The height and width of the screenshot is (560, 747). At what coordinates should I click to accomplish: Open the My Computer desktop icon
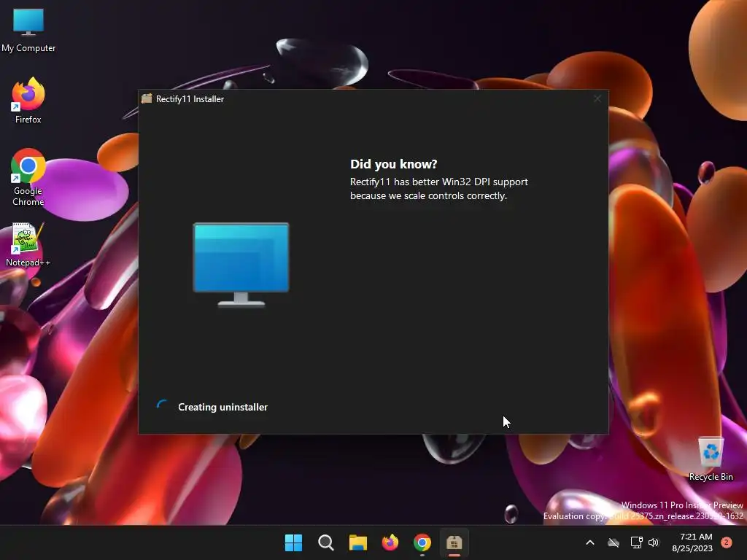(28, 30)
